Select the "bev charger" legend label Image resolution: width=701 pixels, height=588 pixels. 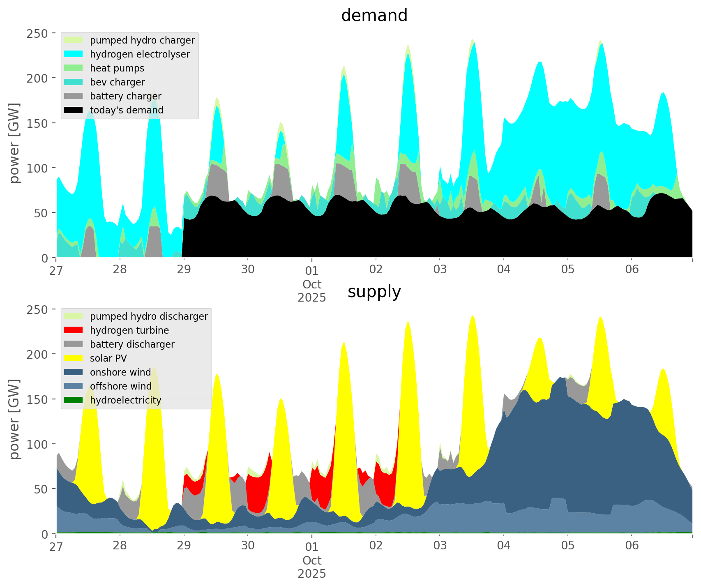pos(117,82)
